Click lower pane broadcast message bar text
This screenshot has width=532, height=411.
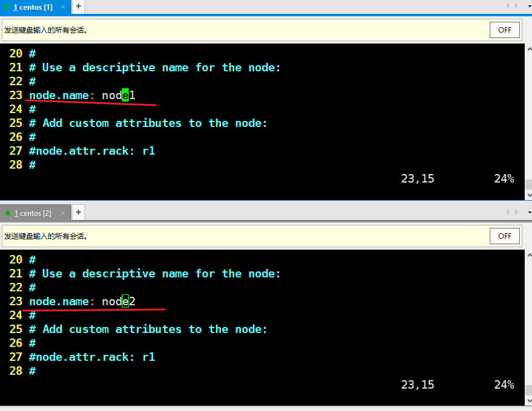click(x=46, y=236)
